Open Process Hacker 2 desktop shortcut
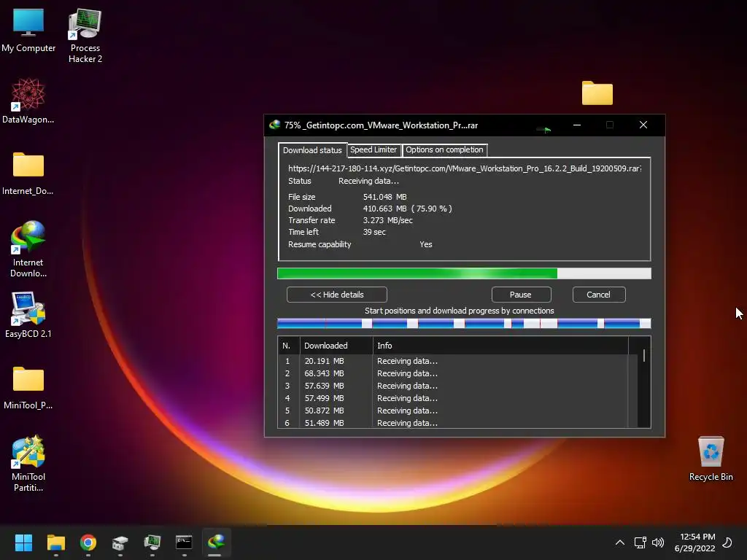 (85, 36)
